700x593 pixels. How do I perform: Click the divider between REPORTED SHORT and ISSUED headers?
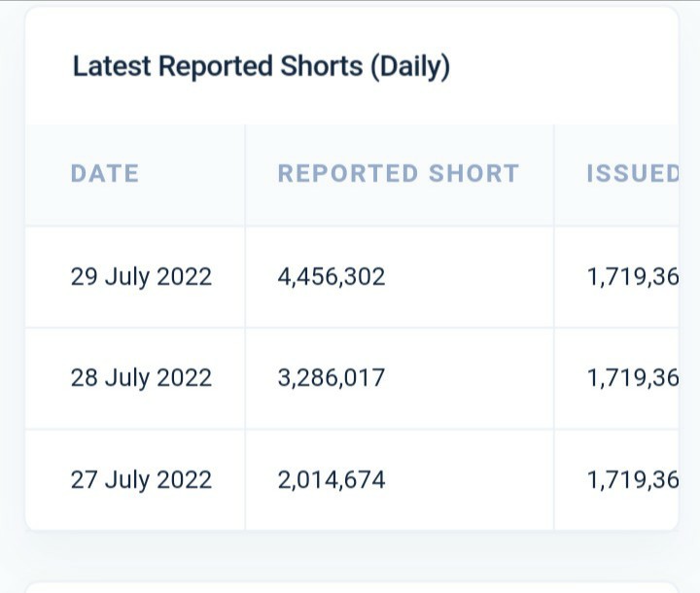point(554,174)
